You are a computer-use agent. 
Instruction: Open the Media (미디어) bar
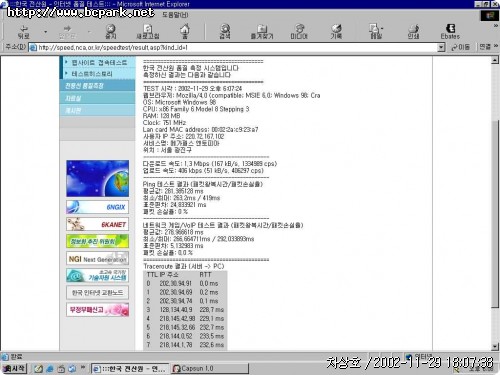[x=299, y=32]
